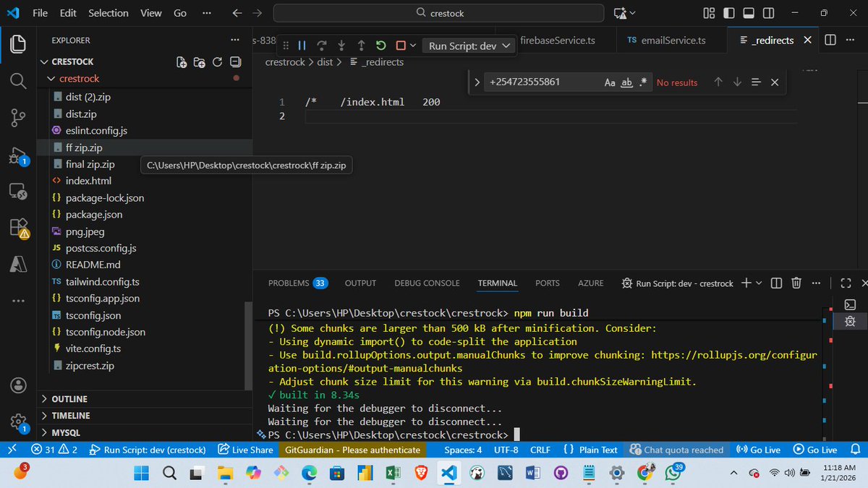This screenshot has width=868, height=488.
Task: Click GitGuardian - Please authenticate status item
Action: coord(352,450)
